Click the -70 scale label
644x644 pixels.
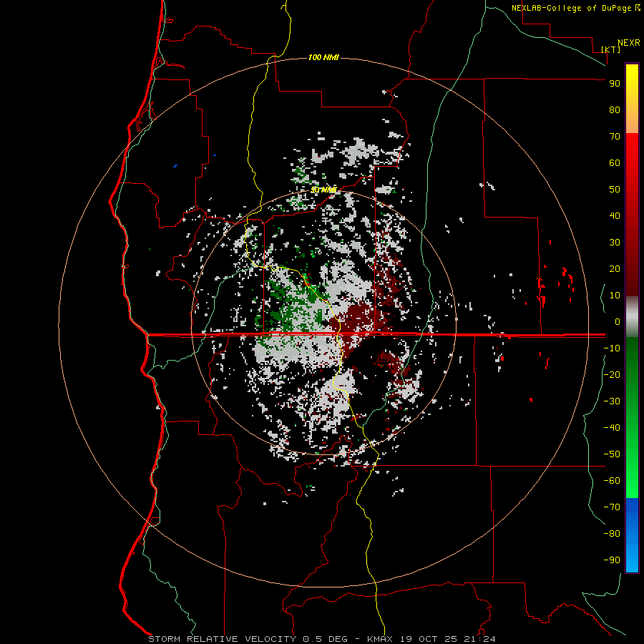612,507
